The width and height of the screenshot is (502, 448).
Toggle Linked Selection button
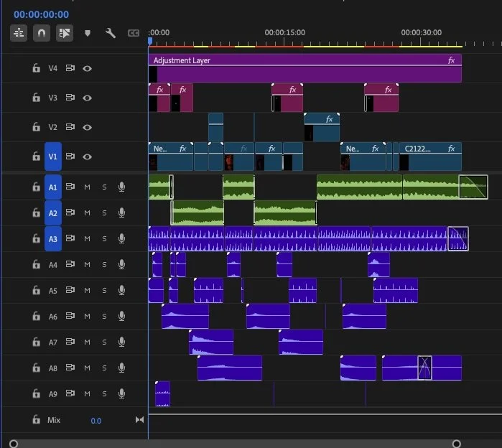65,33
